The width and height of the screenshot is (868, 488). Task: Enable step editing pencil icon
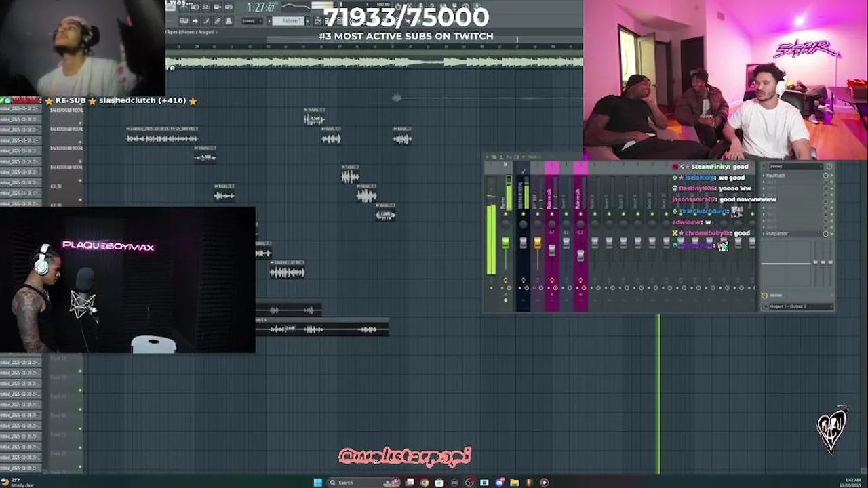(206, 21)
